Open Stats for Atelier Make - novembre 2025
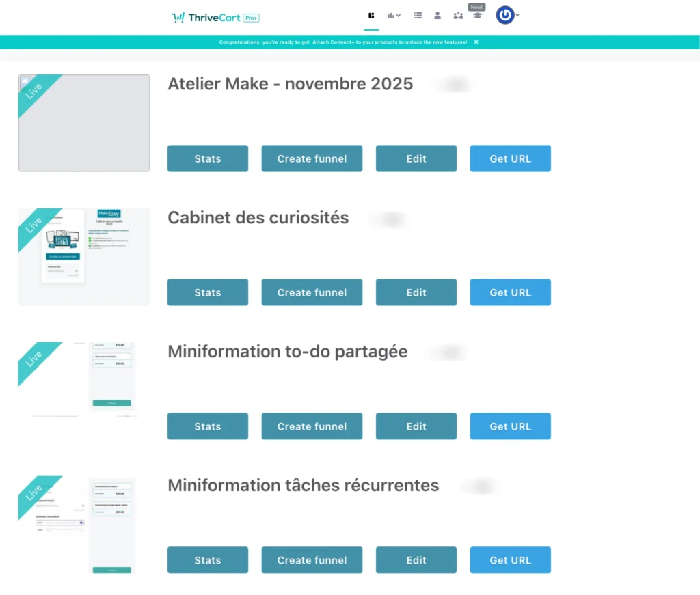700x595 pixels. (x=207, y=158)
